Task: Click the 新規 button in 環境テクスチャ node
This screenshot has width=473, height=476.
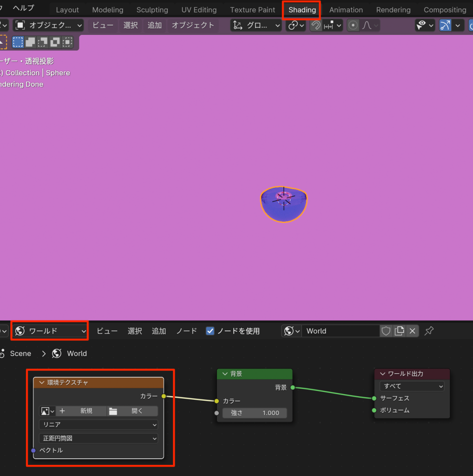Action: 81,411
